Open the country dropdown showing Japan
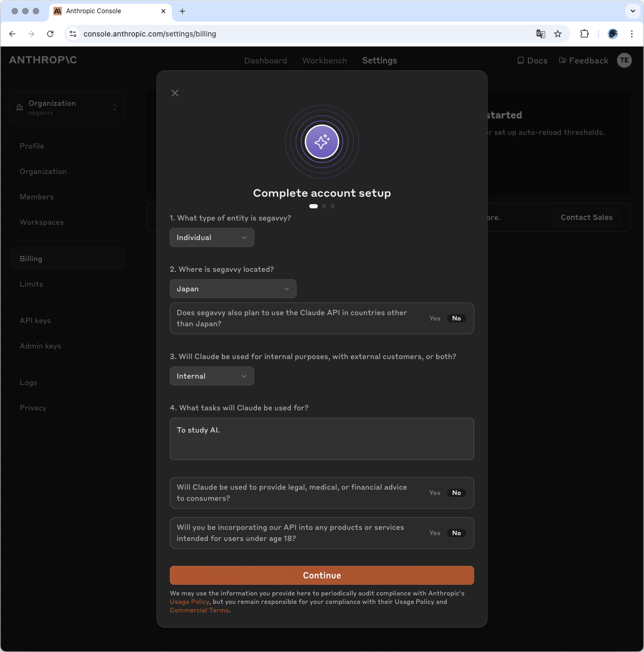Screen dimensions: 644x652 (x=233, y=289)
